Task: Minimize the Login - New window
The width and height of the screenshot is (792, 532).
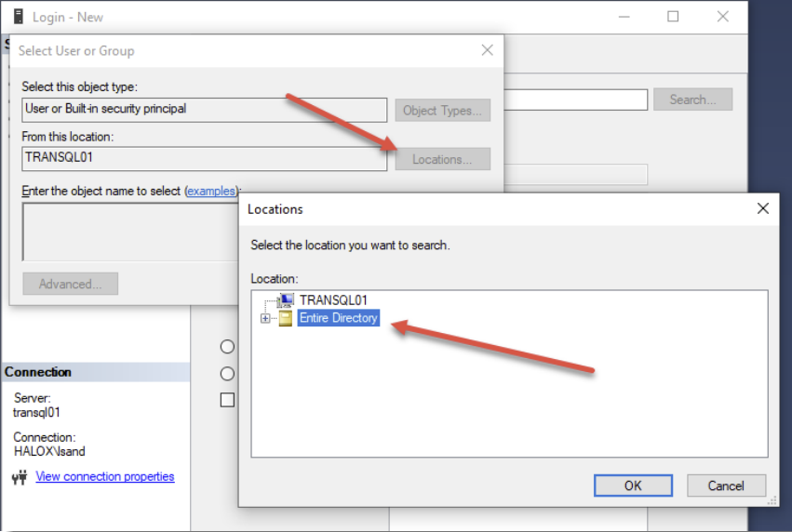Action: tap(624, 17)
